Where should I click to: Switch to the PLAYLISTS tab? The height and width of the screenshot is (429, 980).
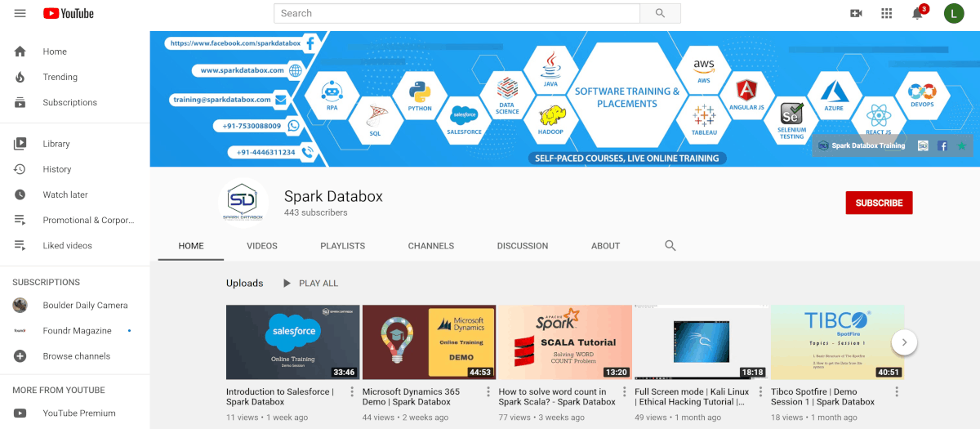[343, 245]
